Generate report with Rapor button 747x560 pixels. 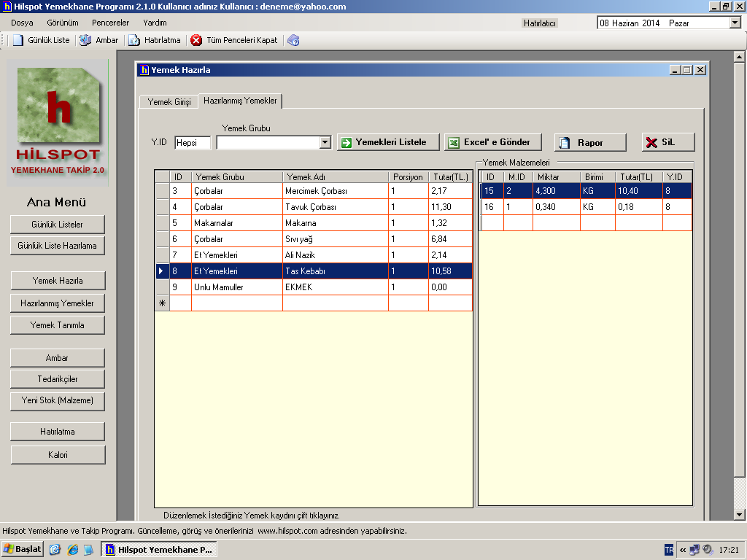tap(589, 142)
